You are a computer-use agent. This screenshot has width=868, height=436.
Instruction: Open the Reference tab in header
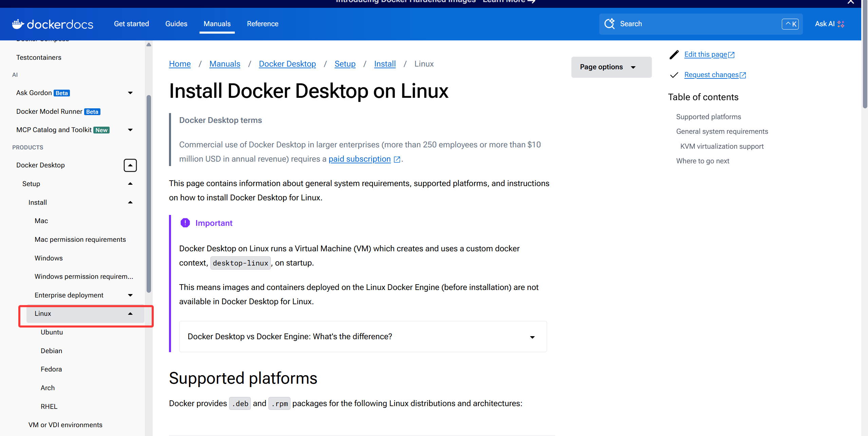click(262, 24)
